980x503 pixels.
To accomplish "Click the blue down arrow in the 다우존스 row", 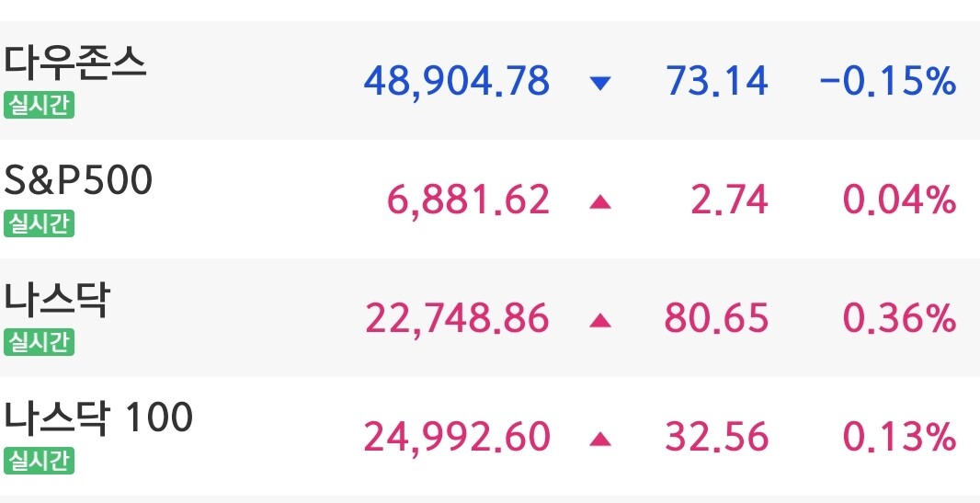I will pyautogui.click(x=600, y=83).
